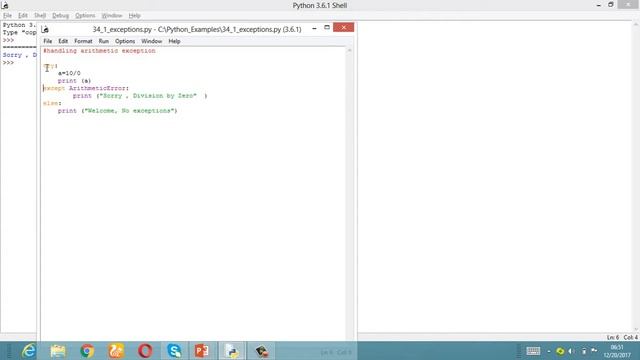This screenshot has width=640, height=360.
Task: Open the screen recorder taskbar icon
Action: (261, 351)
